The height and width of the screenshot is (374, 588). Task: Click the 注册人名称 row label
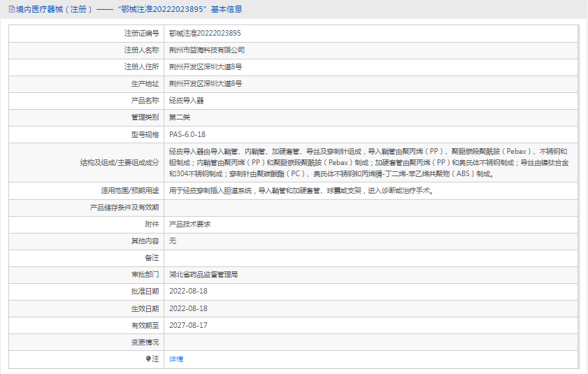click(x=141, y=50)
